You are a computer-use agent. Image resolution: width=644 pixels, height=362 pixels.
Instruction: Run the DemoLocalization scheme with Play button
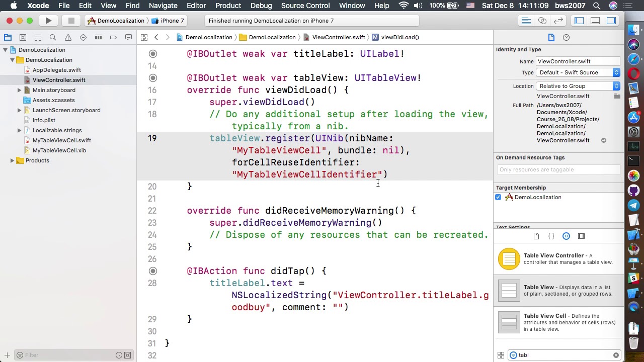pyautogui.click(x=48, y=21)
